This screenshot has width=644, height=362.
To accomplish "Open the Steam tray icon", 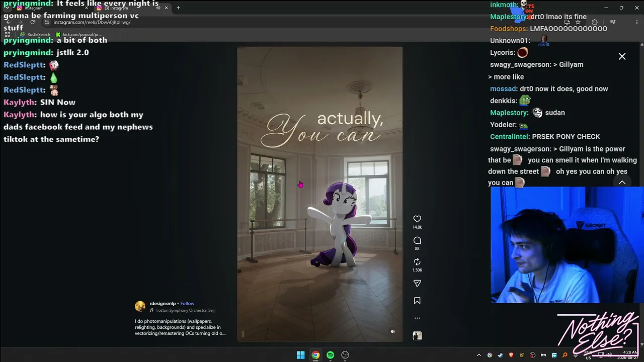I will click(501, 355).
